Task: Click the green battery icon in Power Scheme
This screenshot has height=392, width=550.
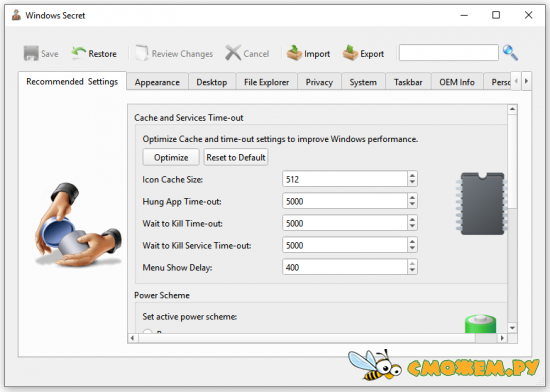Action: (480, 324)
